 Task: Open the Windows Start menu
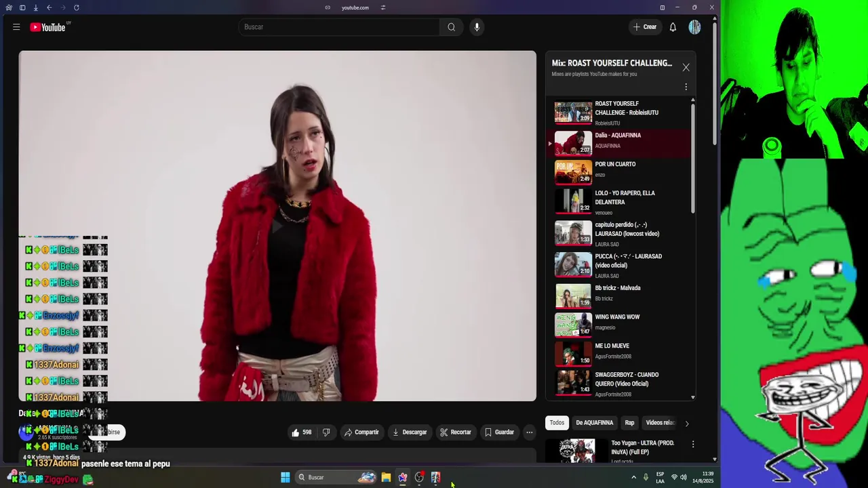[285, 477]
